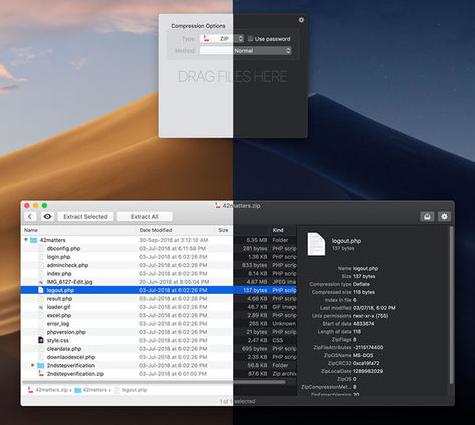Click the 2ndstepverification.zip archive icon
This screenshot has width=475, height=425.
tap(41, 374)
